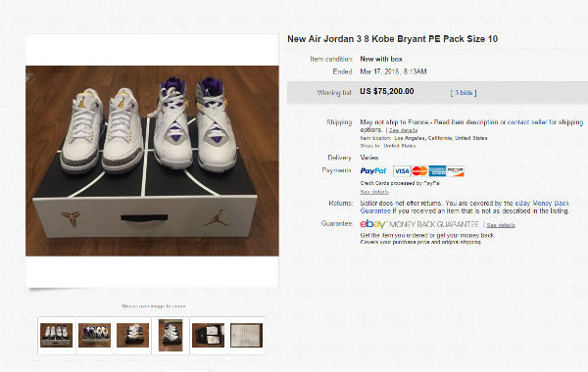This screenshot has width=588, height=372.
Task: Click the Visa card icon
Action: (x=402, y=171)
